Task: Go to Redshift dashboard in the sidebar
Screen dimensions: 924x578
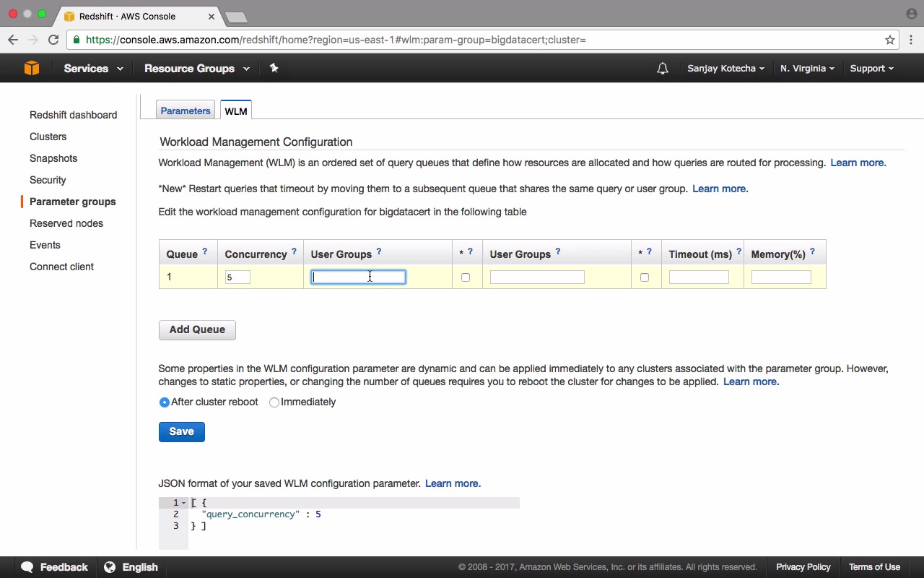Action: pos(73,115)
